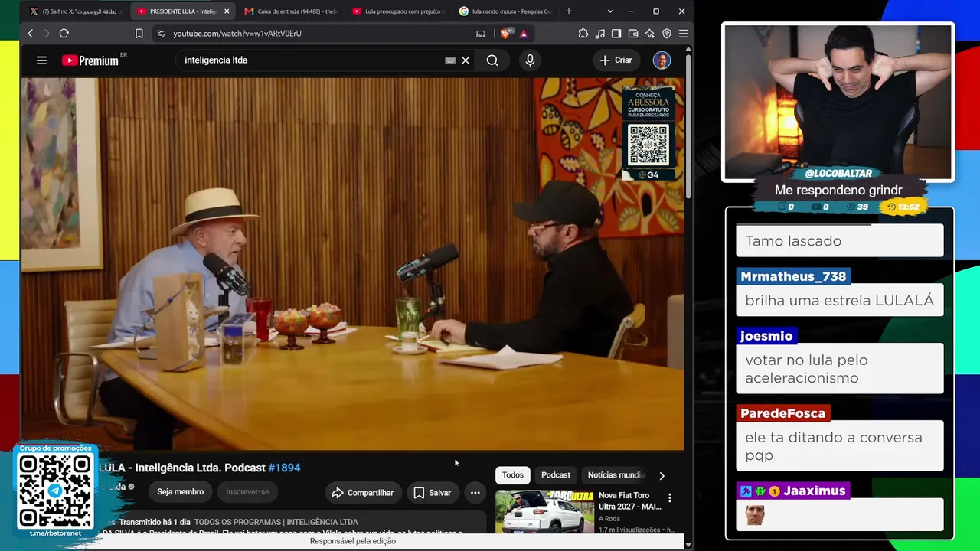Open the media control music note icon
980x551 pixels.
click(600, 34)
